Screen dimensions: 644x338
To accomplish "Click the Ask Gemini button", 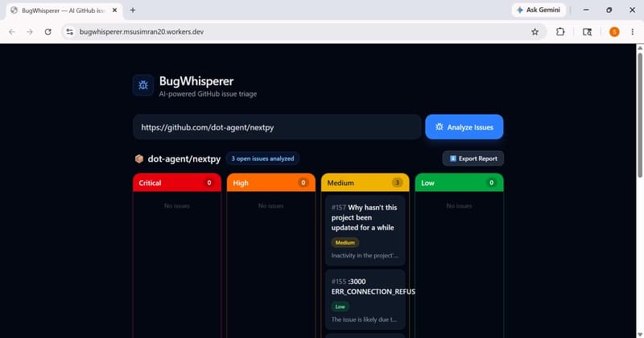I will point(539,10).
